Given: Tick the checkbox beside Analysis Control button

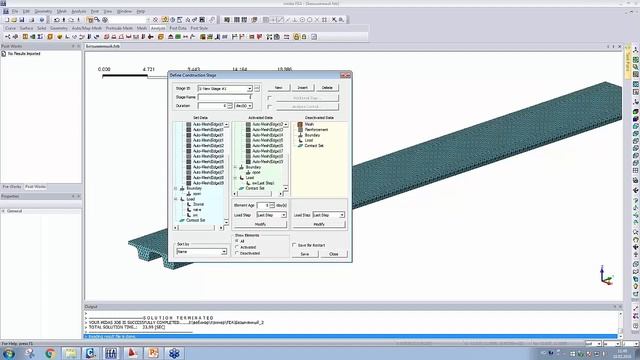Looking at the screenshot, I should click(269, 107).
